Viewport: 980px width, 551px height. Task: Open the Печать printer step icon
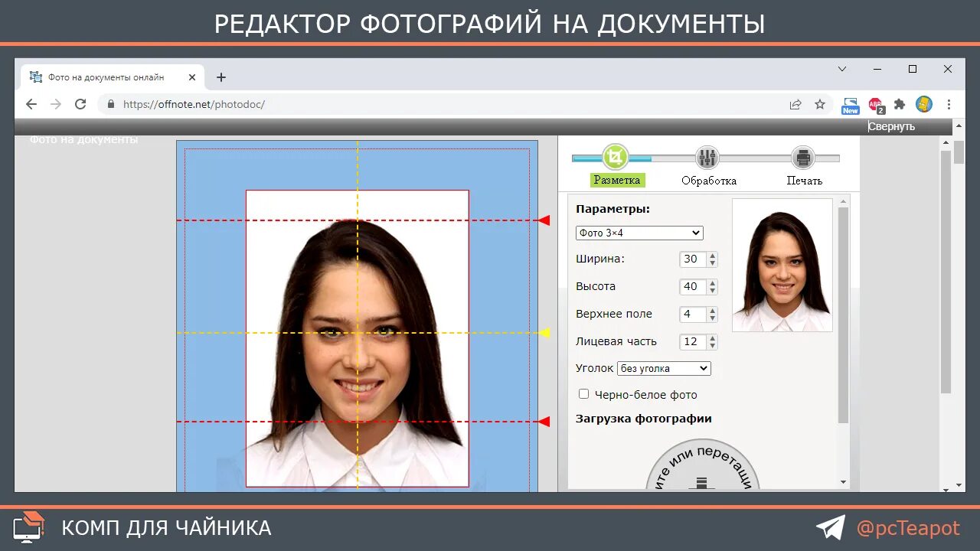(803, 158)
